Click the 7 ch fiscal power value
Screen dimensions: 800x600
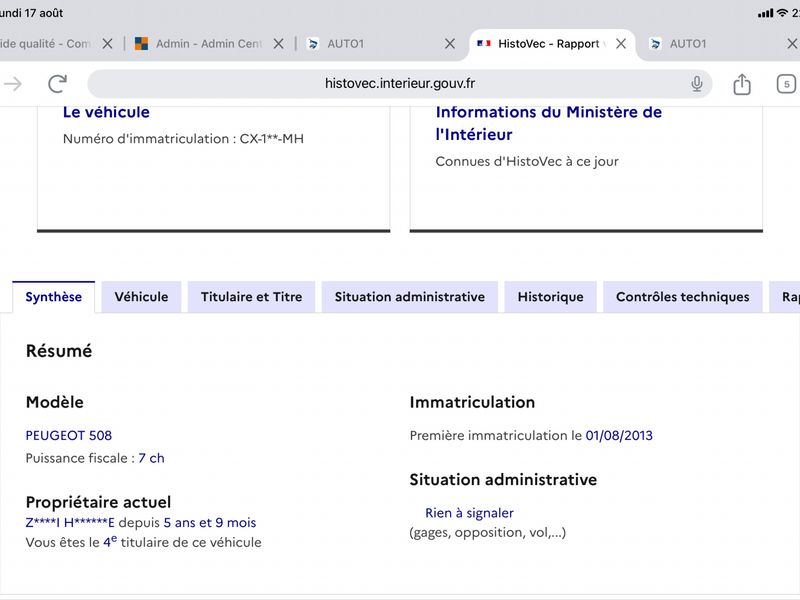152,458
